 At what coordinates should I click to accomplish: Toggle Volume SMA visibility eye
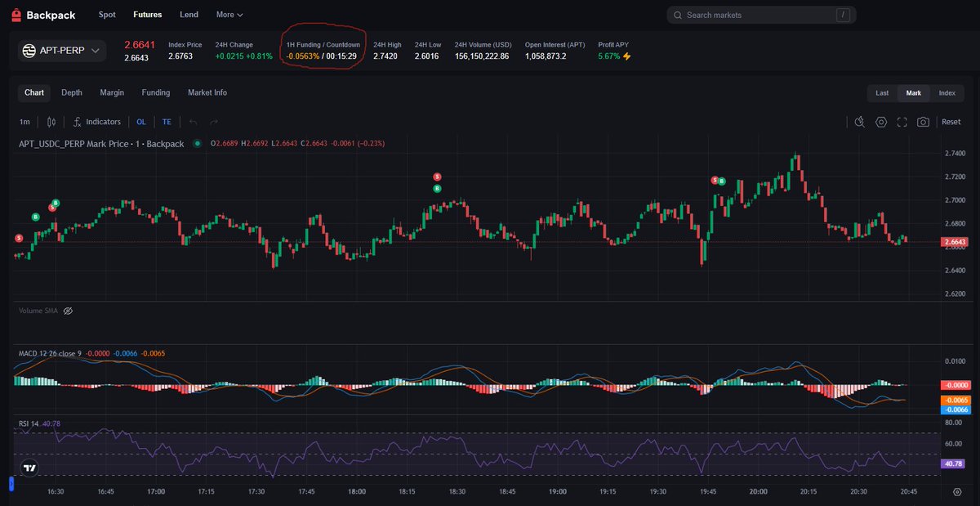(68, 311)
